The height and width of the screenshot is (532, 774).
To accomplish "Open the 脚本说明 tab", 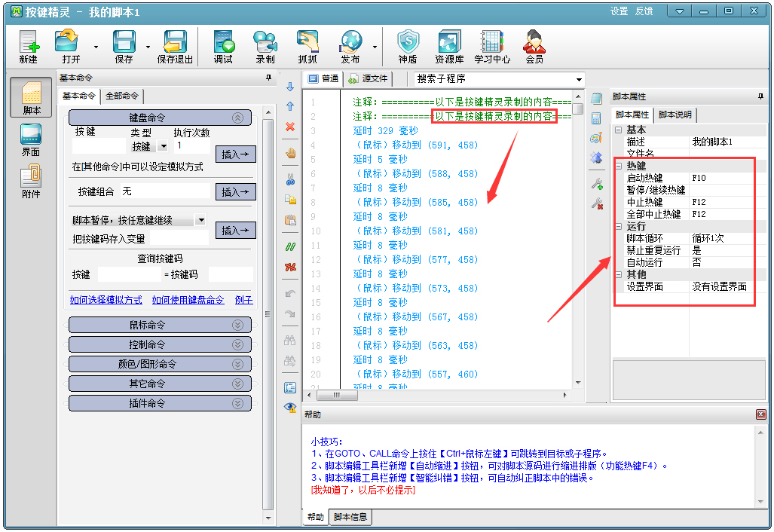I will 675,115.
